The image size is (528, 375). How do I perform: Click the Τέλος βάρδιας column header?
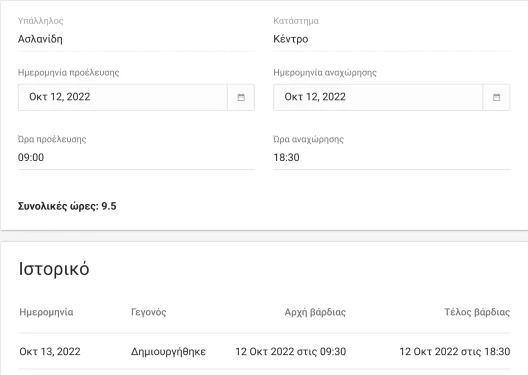(x=477, y=312)
